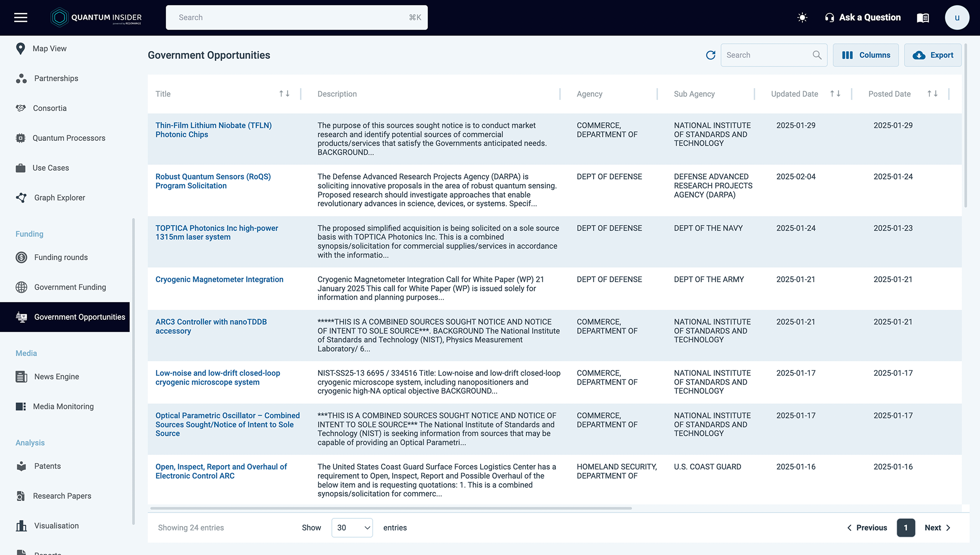The height and width of the screenshot is (555, 980).
Task: Click the Visualisation chart icon
Action: point(21,526)
